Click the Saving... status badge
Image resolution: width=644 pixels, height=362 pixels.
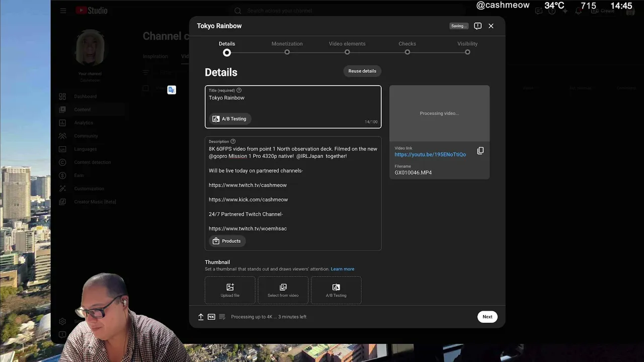point(459,26)
